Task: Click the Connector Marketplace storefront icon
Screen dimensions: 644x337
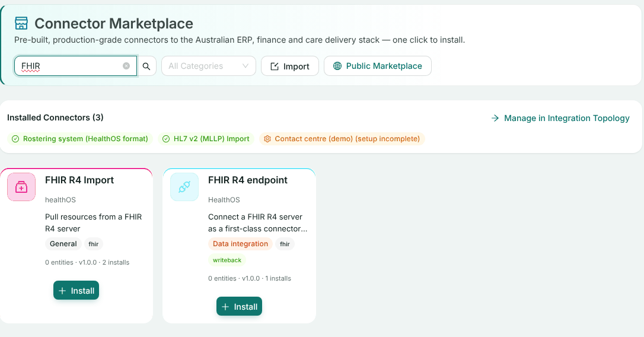Action: click(x=21, y=23)
